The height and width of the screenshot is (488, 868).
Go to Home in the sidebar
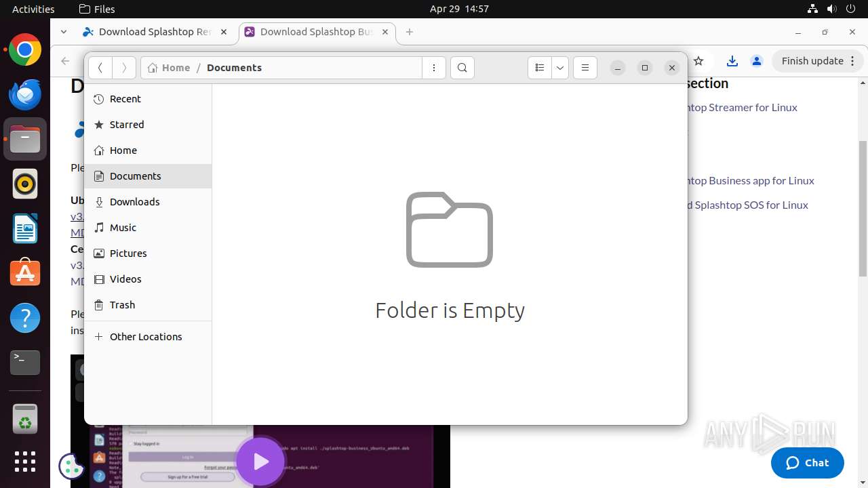tap(148, 150)
